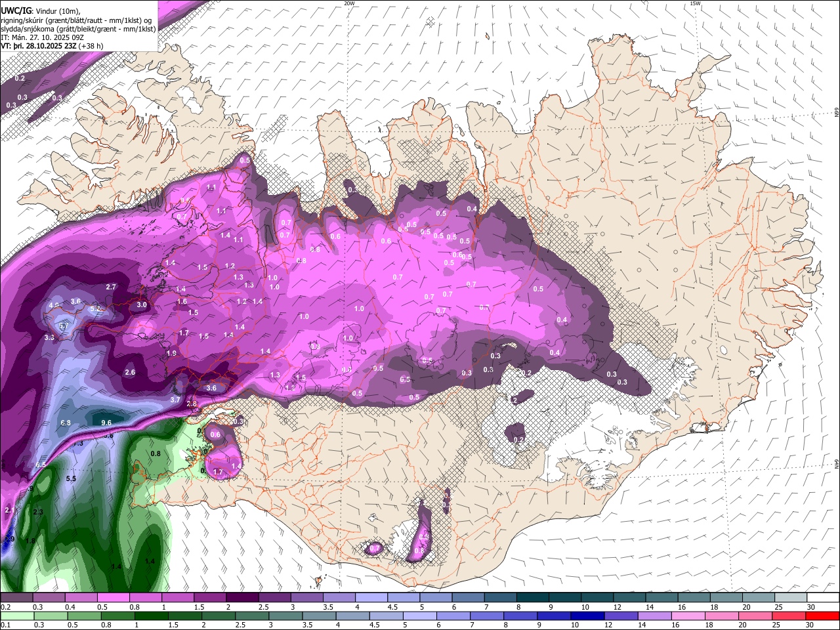Click the dark grey-purple 0.2–0.3 snow legend swatch
The width and height of the screenshot is (840, 630).
pos(16,598)
